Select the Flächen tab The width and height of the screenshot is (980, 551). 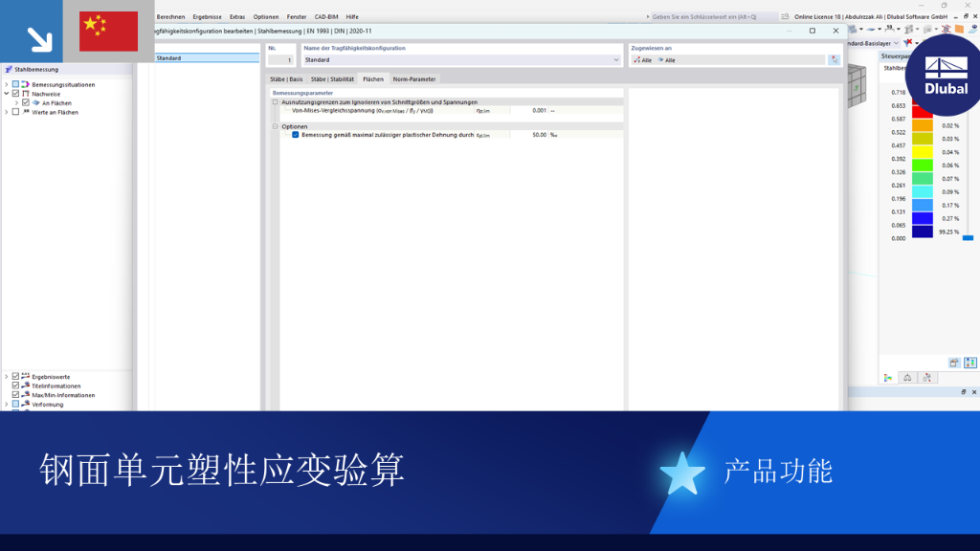(x=373, y=79)
